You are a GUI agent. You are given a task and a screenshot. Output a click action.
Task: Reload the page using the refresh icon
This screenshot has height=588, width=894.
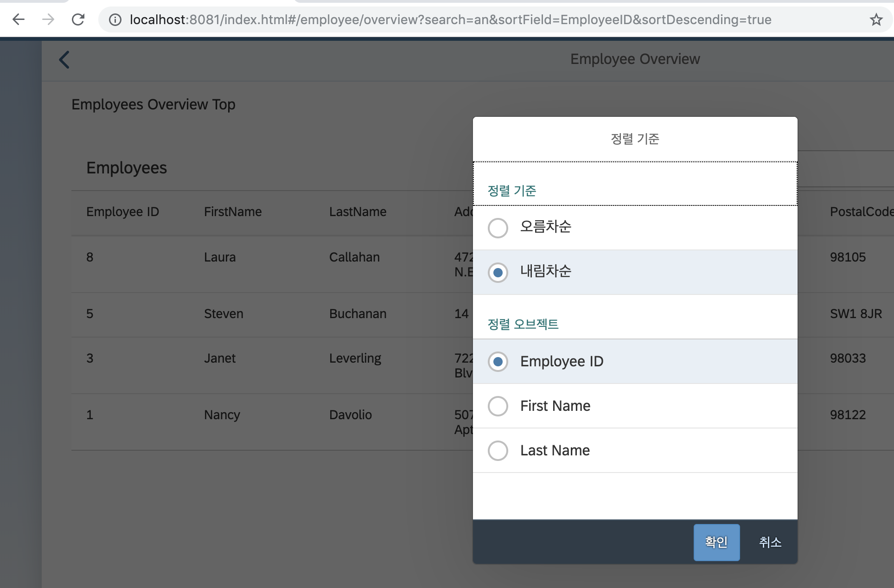pos(78,19)
